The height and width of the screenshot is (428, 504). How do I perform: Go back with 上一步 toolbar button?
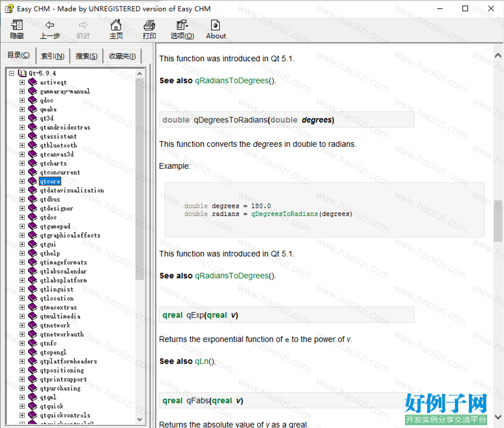50,29
